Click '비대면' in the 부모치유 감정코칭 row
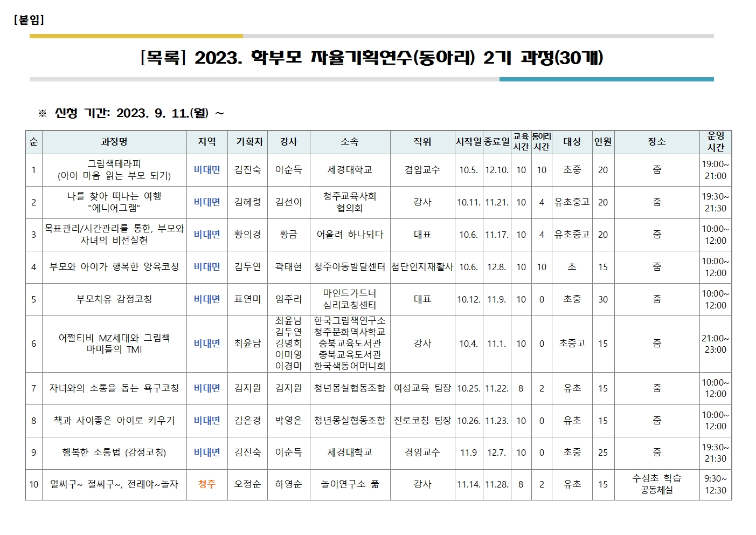The image size is (756, 535). point(207,299)
